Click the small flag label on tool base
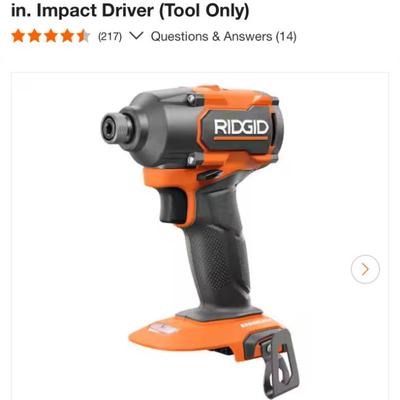The image size is (400, 400). click(x=163, y=328)
